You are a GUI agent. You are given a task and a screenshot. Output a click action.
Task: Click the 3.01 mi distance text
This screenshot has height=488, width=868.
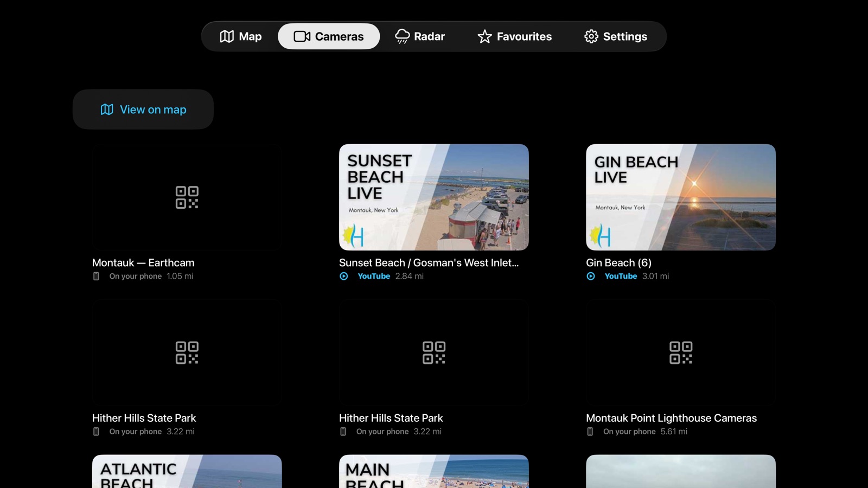click(655, 276)
